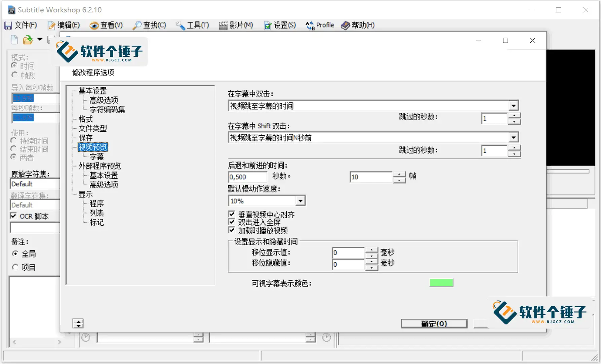Select 时间 mode radio button
Screen dimensions: 601x364
(14, 65)
